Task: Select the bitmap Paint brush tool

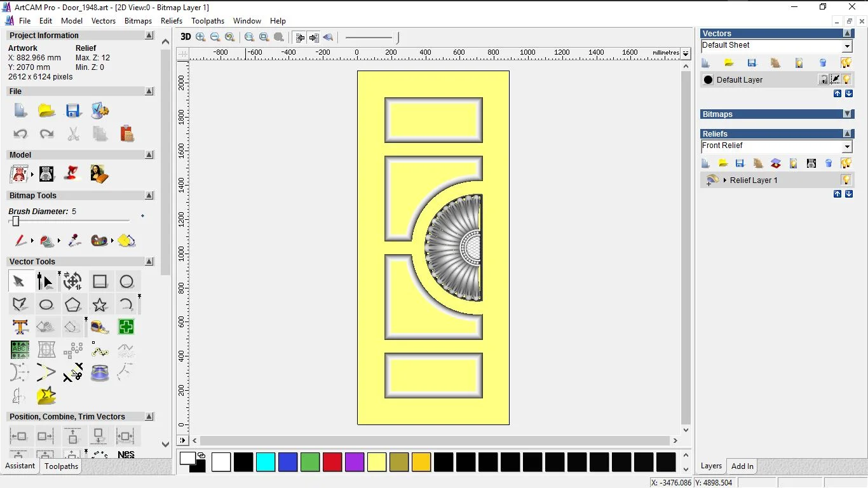Action: pyautogui.click(x=20, y=241)
